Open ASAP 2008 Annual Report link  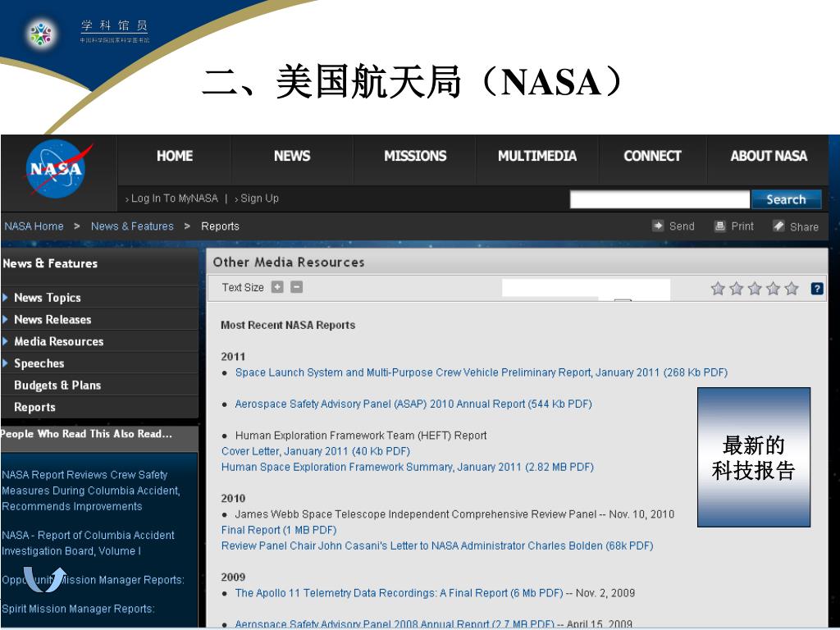[395, 624]
